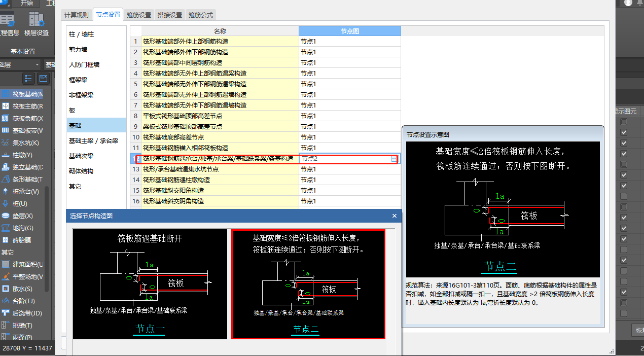
Task: Select row 筏形基础斜交阳角构造
Action: tap(220, 191)
